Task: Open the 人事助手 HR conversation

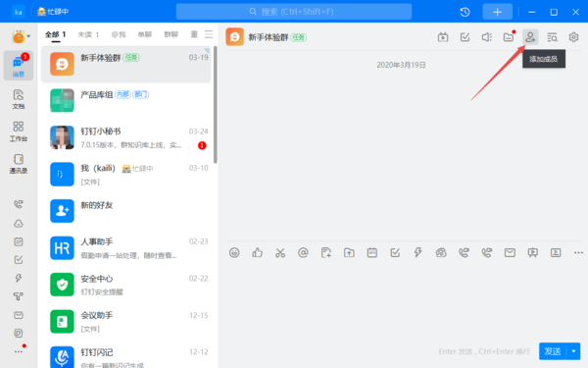Action: click(x=126, y=248)
